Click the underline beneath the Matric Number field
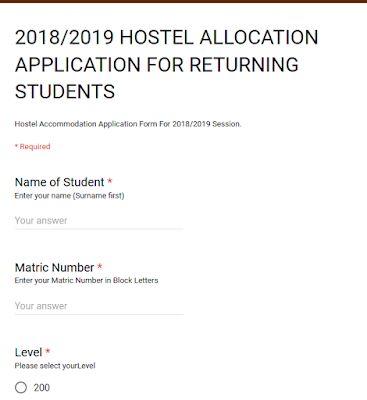367x400 pixels. point(99,314)
